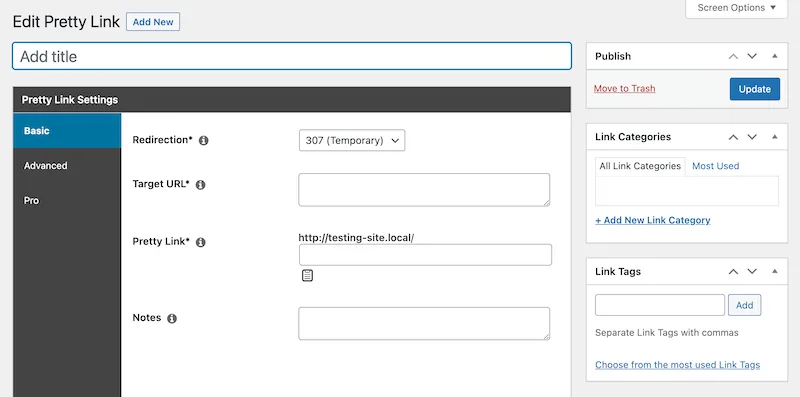
Task: Click the Pretty Link info icon
Action: pos(201,242)
